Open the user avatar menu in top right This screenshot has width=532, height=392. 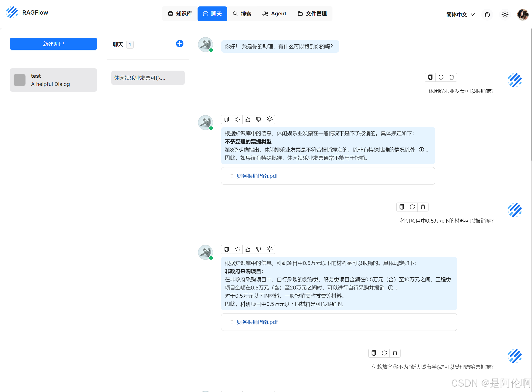pyautogui.click(x=523, y=15)
